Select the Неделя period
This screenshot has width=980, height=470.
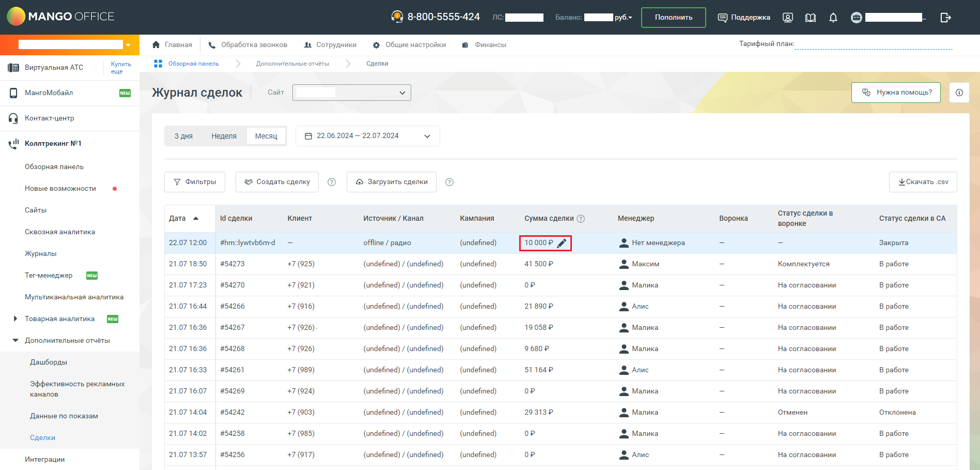pyautogui.click(x=224, y=136)
